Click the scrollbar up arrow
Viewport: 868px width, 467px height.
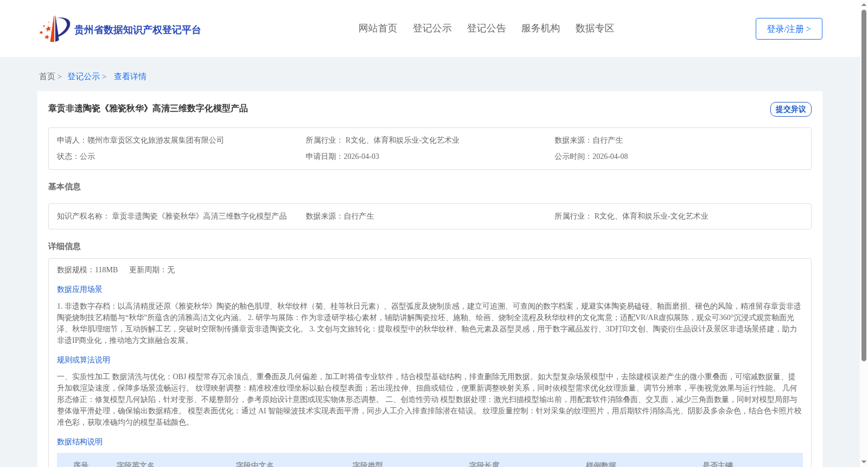coord(864,4)
